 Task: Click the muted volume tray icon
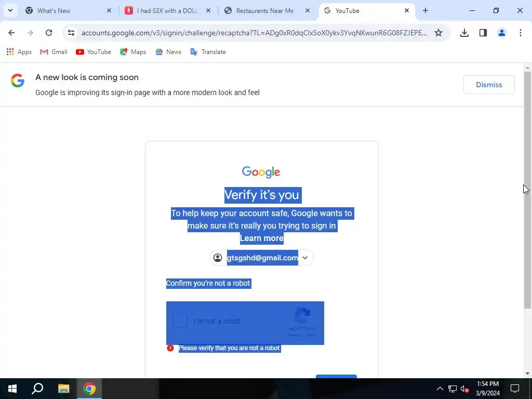(x=465, y=389)
